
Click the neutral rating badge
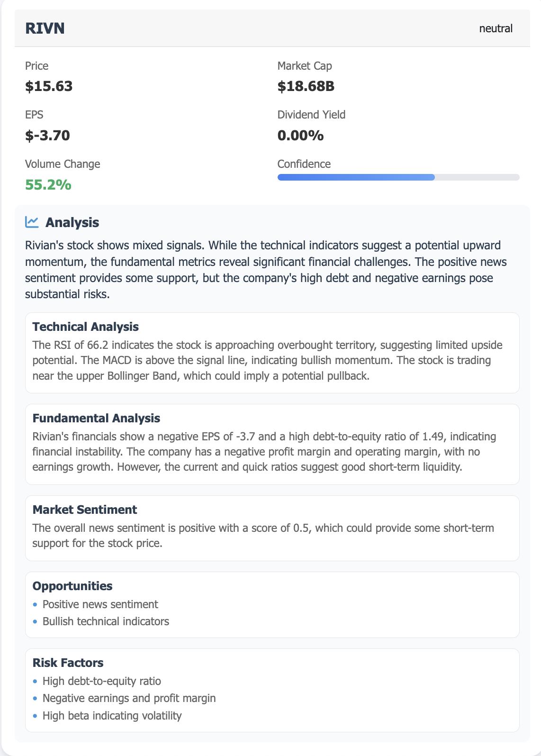pyautogui.click(x=496, y=28)
